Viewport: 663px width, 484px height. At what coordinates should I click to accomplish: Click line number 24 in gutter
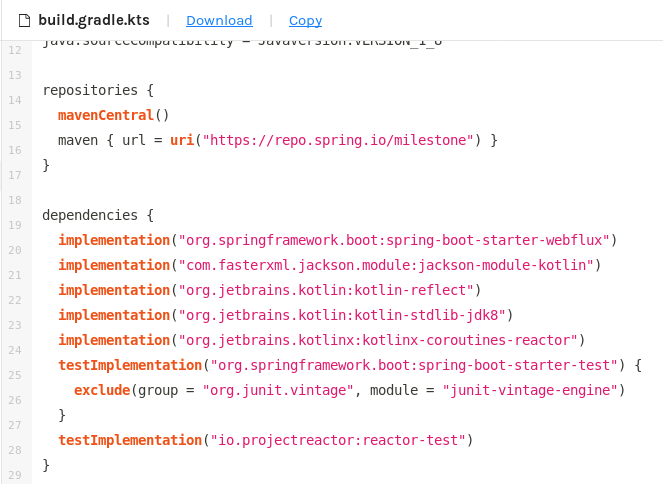pos(15,350)
